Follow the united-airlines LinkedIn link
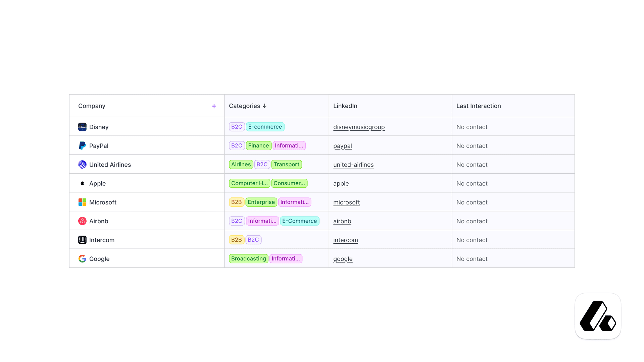This screenshot has width=644, height=362. (x=353, y=165)
